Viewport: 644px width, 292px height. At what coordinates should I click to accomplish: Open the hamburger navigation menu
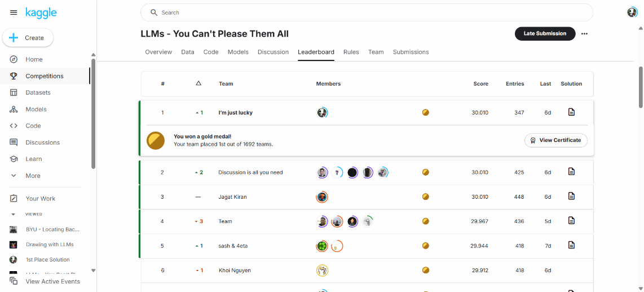14,13
